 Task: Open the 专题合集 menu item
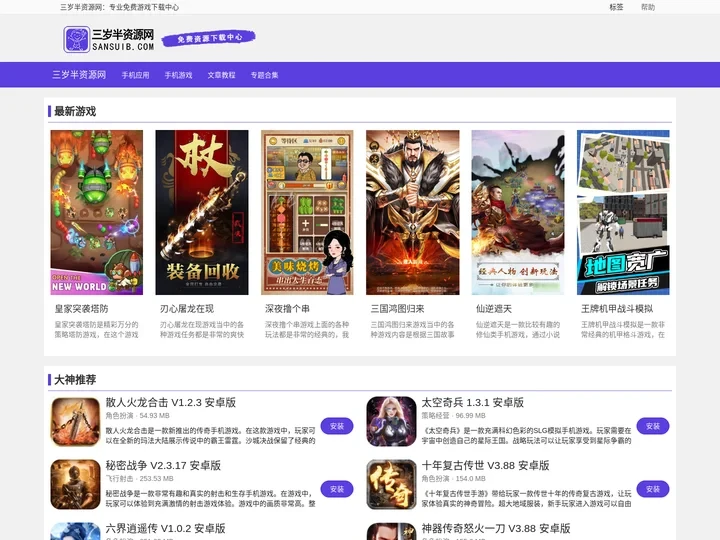[264, 75]
